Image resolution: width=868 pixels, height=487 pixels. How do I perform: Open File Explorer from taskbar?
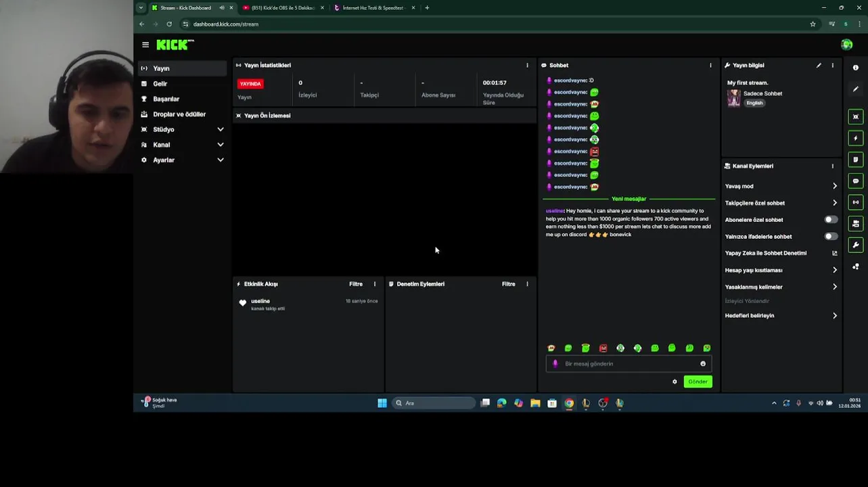click(x=535, y=403)
